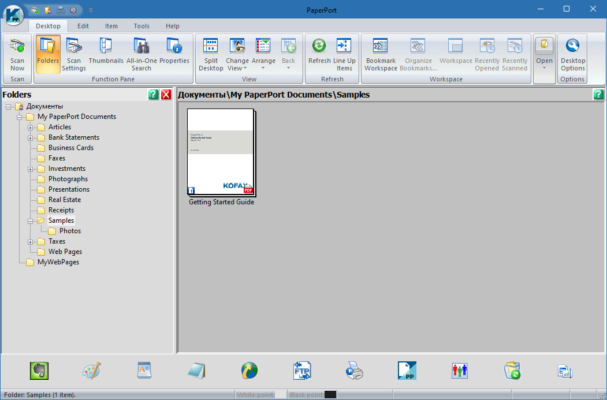The width and height of the screenshot is (607, 400).
Task: Open the Change View dropdown
Action: [237, 54]
